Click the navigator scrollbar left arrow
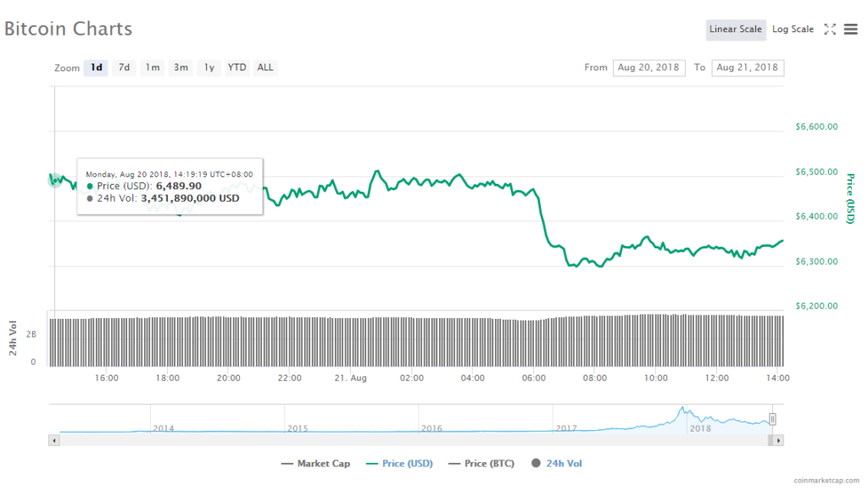The image size is (868, 502). tap(54, 440)
